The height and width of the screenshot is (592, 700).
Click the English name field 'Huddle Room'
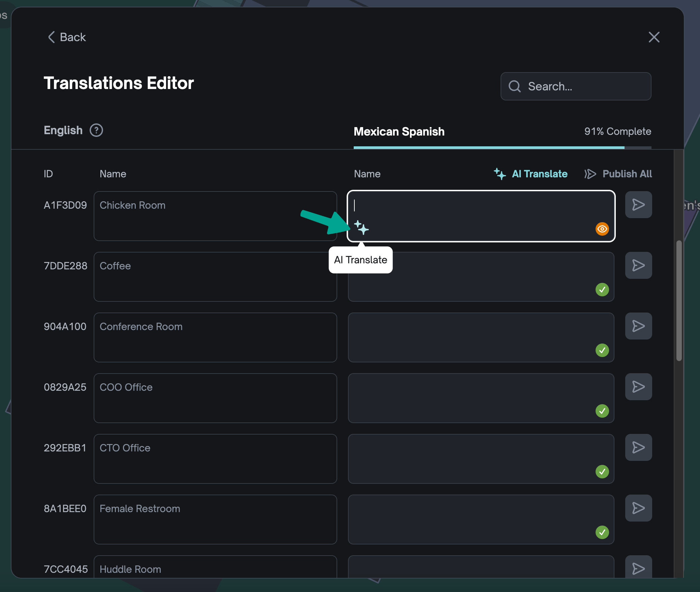click(x=215, y=567)
